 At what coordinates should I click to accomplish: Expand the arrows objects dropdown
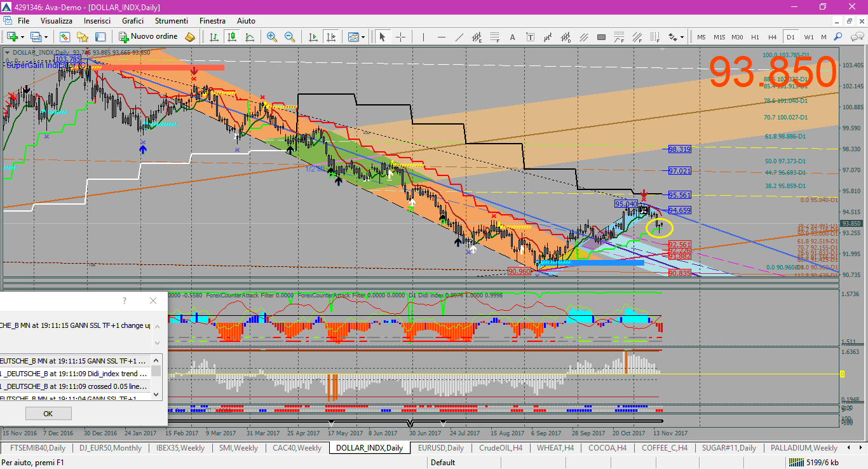[682, 37]
